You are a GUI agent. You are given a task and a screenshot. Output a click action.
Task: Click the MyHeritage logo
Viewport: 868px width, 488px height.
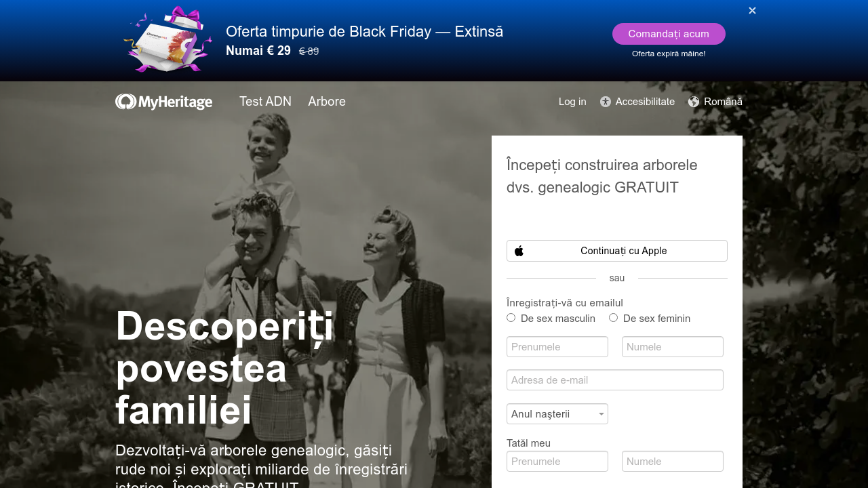click(163, 102)
